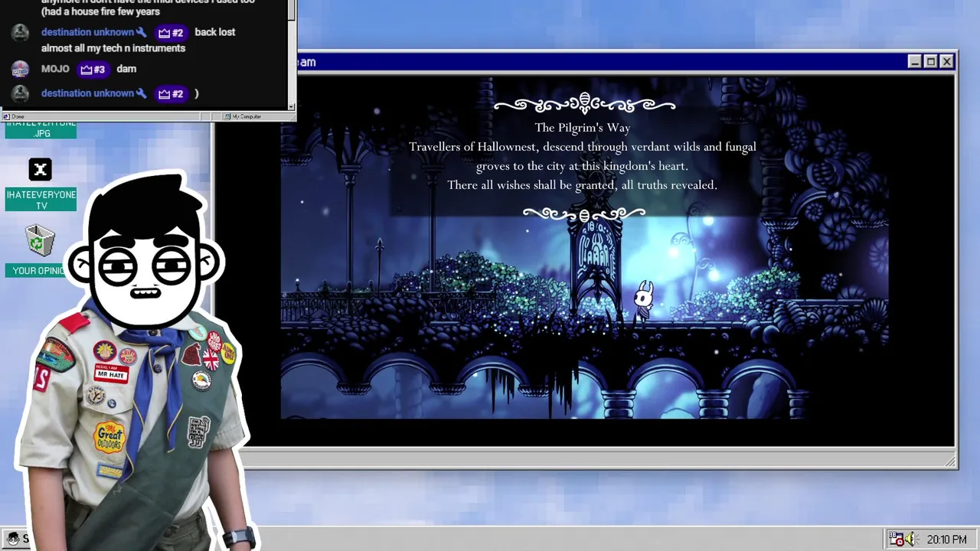This screenshot has width=980, height=551.
Task: Open the task scheduler tray icon
Action: point(896,540)
